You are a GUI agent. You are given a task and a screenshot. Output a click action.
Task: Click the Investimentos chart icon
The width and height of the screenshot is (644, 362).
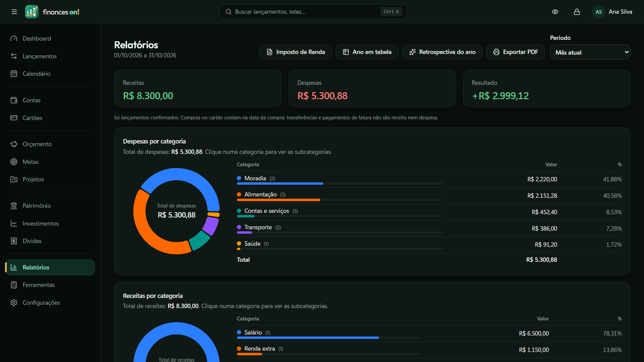point(14,223)
